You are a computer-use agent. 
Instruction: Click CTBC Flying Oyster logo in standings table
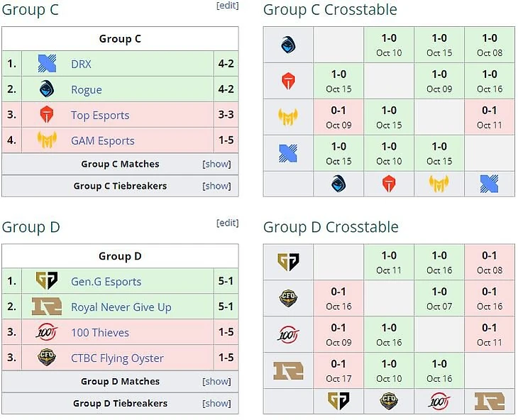coord(47,358)
